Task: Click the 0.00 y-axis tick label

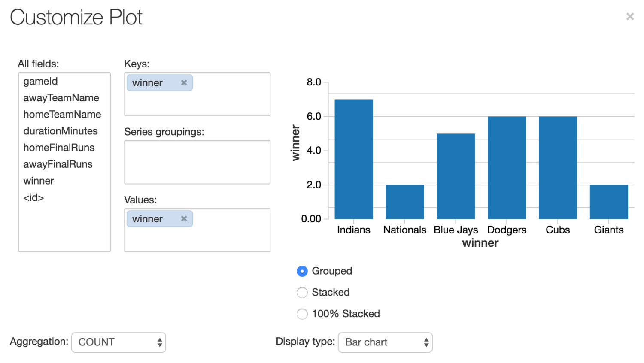Action: [x=311, y=219]
